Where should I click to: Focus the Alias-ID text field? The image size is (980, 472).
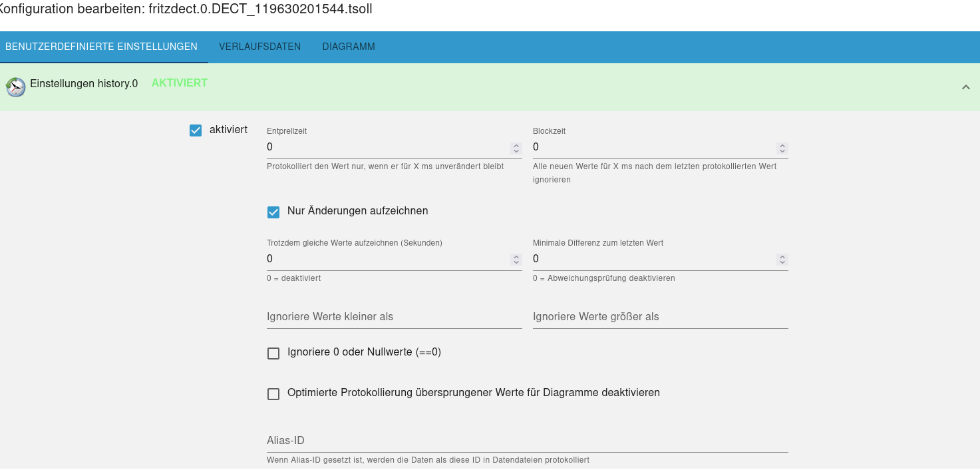[527, 441]
